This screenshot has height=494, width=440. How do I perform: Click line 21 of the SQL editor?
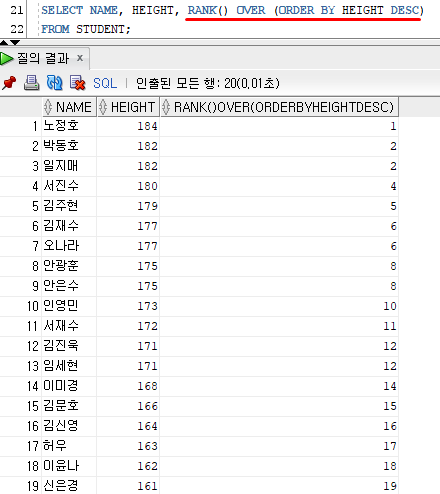click(x=232, y=10)
